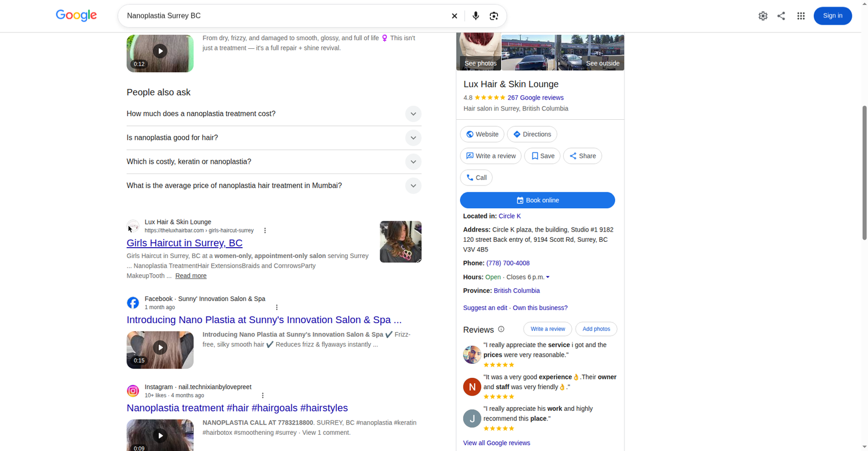Click the phone number (778) 700-4008
The image size is (868, 451).
(508, 263)
